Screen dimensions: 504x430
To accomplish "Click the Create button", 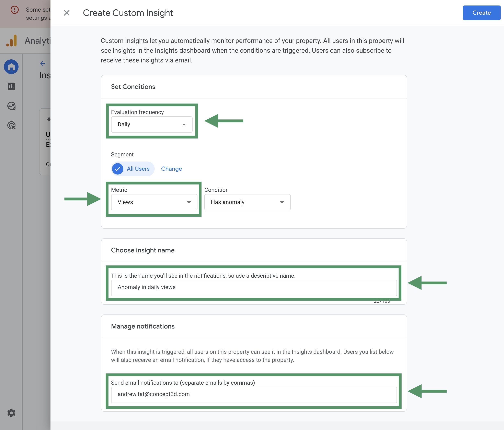I will [481, 13].
